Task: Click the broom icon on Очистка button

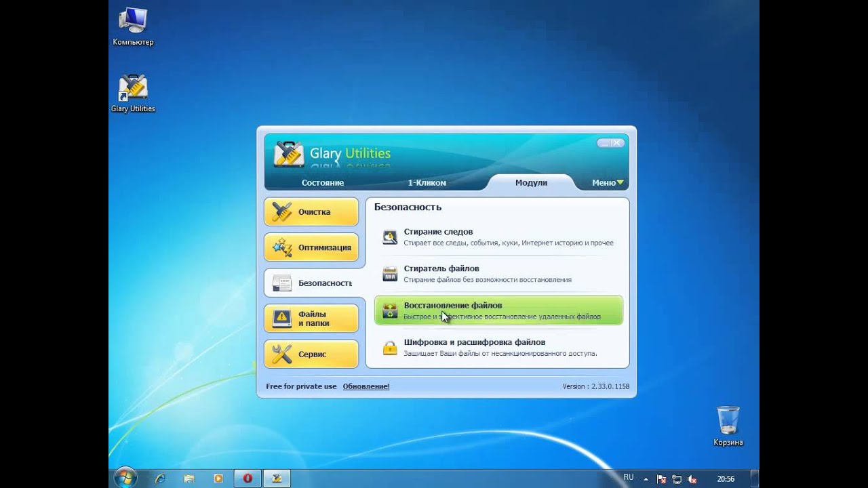Action: tap(281, 212)
